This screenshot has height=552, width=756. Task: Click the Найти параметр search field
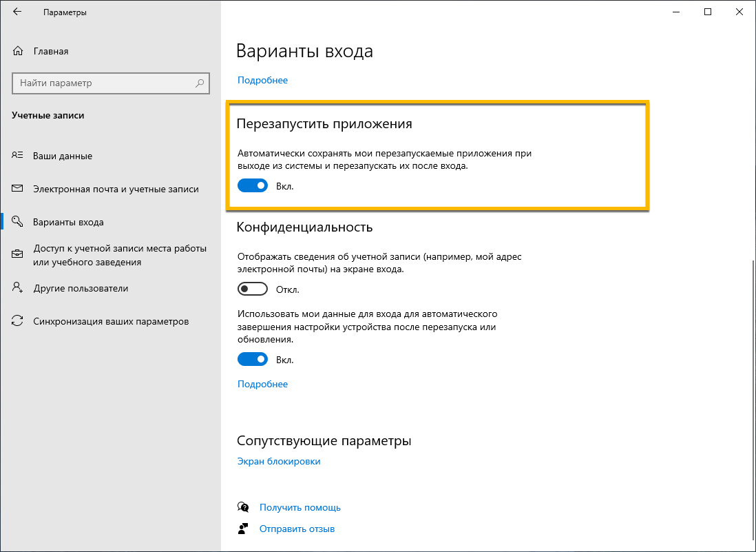(x=103, y=83)
